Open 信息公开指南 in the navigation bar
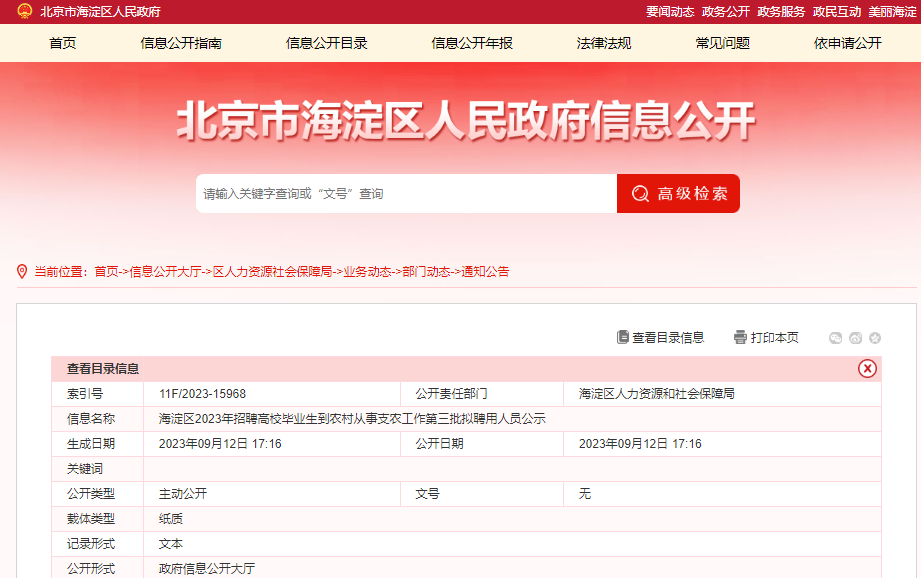 (181, 43)
